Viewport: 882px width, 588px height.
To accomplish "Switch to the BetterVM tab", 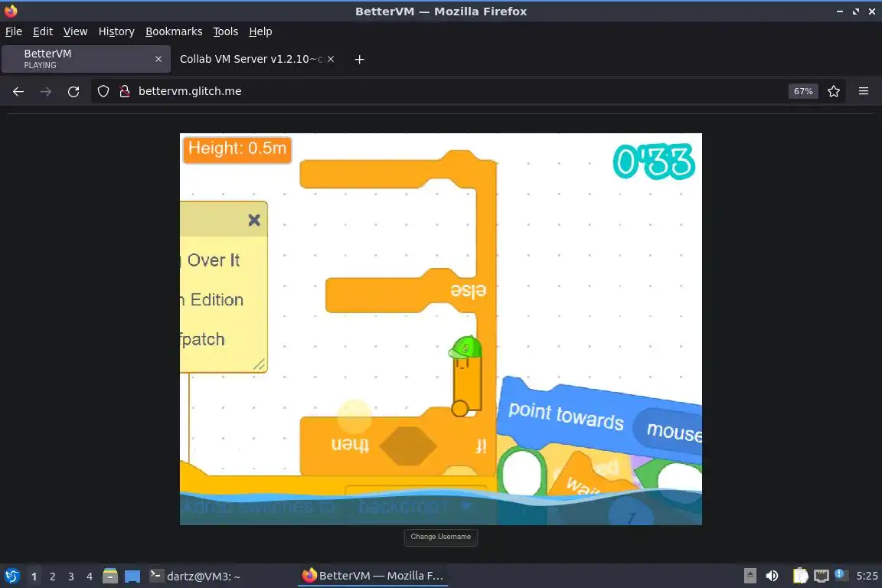I will point(86,59).
